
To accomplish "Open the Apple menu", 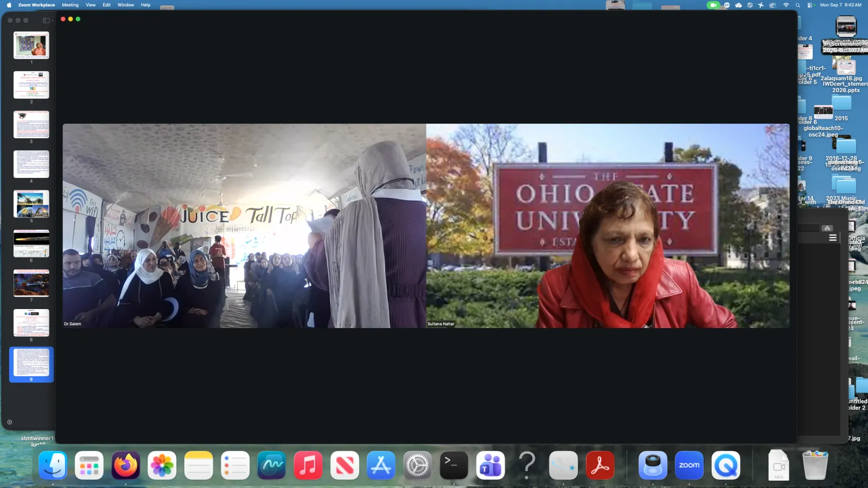I will [x=9, y=5].
